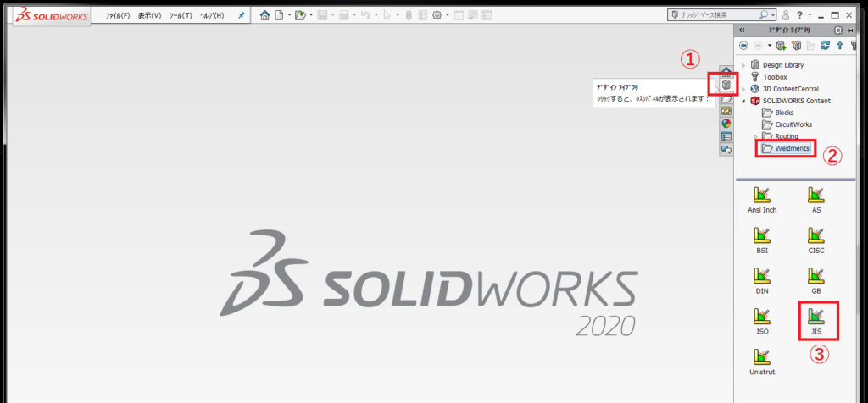Click the Save disk icon

tap(322, 15)
